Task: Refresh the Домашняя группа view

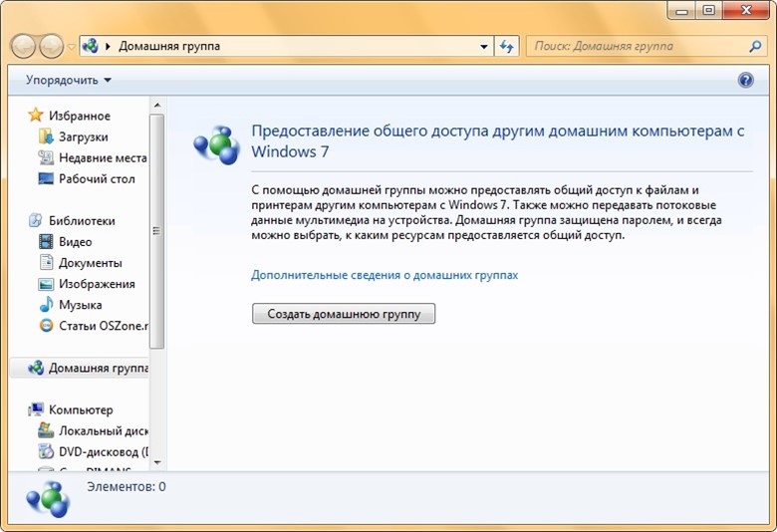Action: click(x=506, y=47)
